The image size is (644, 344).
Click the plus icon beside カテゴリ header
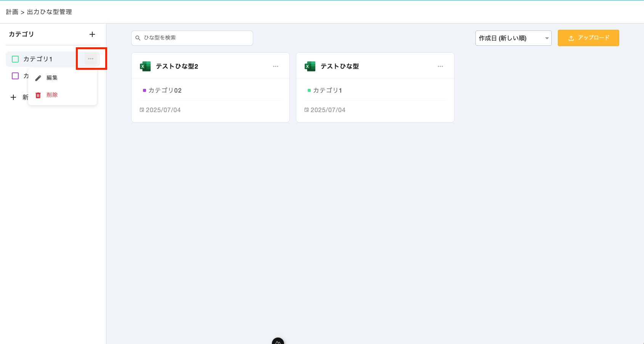pos(92,34)
